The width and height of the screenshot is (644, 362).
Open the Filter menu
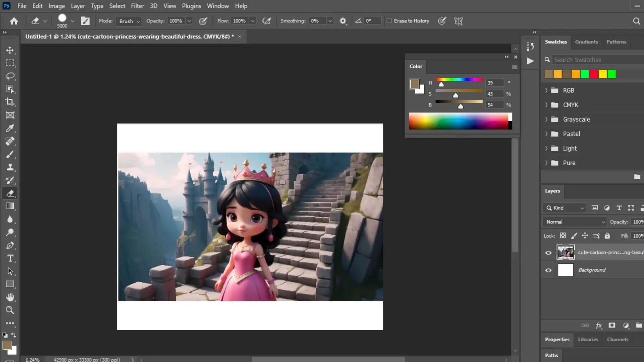pyautogui.click(x=138, y=6)
